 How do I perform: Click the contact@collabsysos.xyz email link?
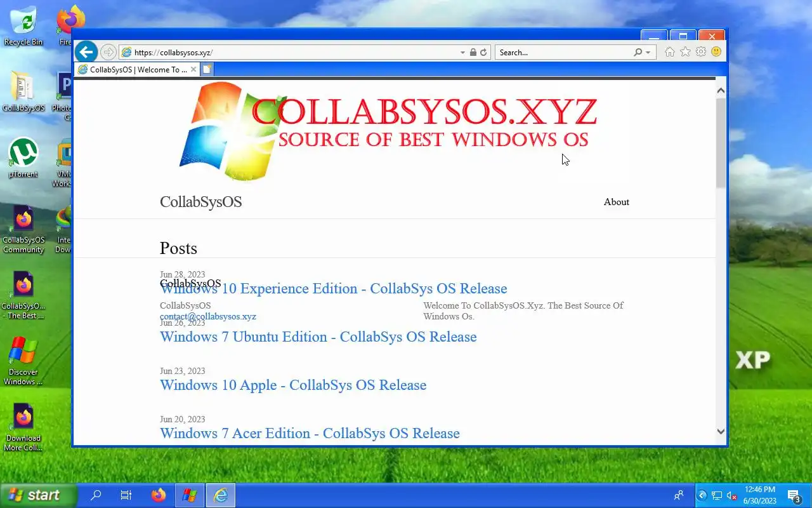pos(208,316)
